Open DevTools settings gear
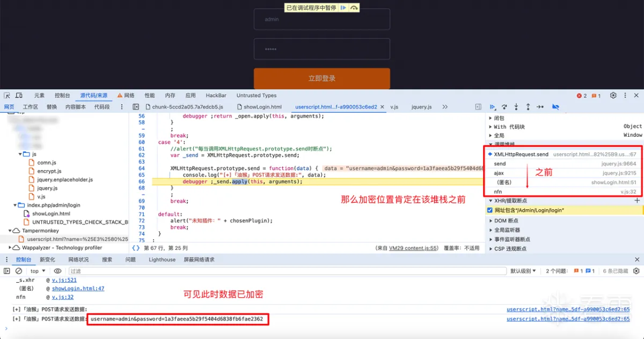Screen dimensions: 644x339 pyautogui.click(x=613, y=95)
